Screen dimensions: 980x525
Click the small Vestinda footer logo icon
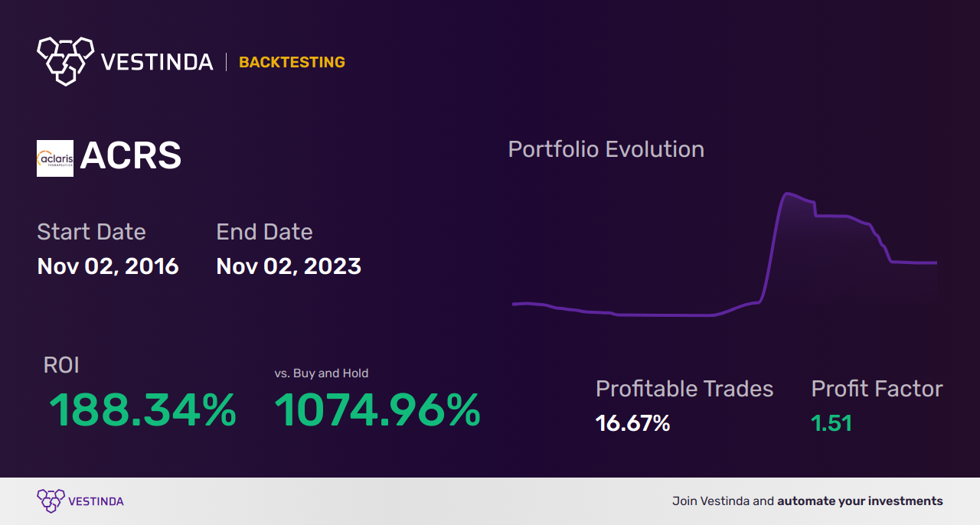pos(51,501)
